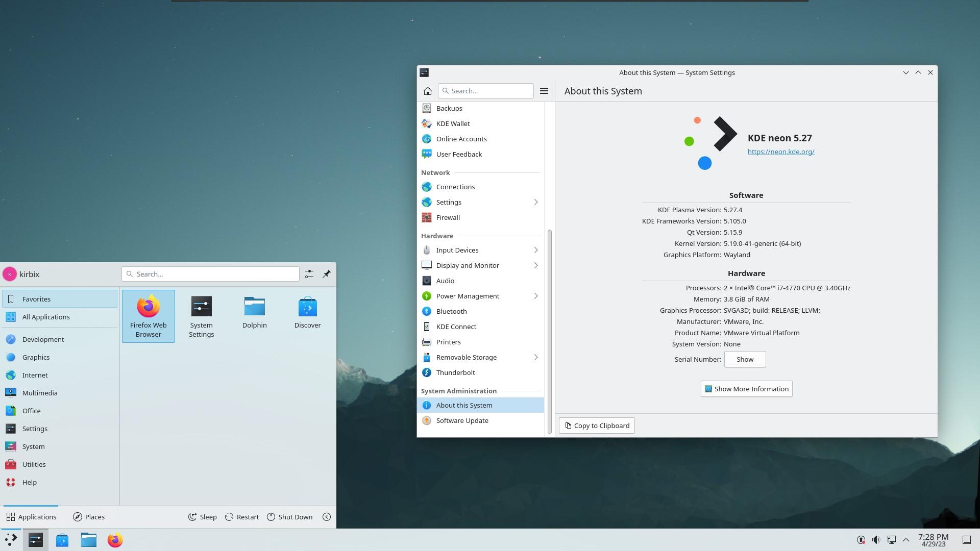Click Show serial number button
The image size is (980, 551).
[744, 359]
